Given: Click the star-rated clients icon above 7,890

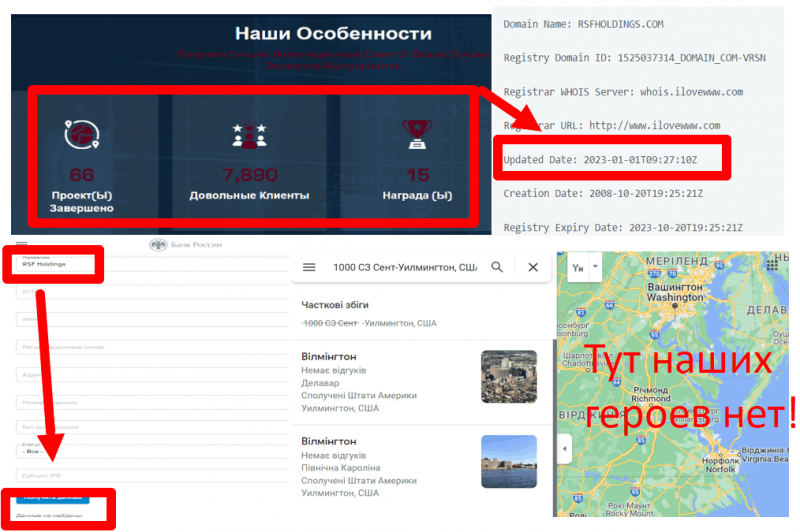Looking at the screenshot, I should point(249,135).
